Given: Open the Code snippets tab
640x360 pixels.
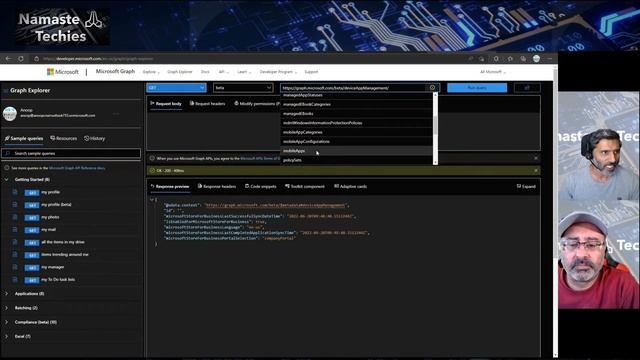Looking at the screenshot, I should click(x=260, y=187).
